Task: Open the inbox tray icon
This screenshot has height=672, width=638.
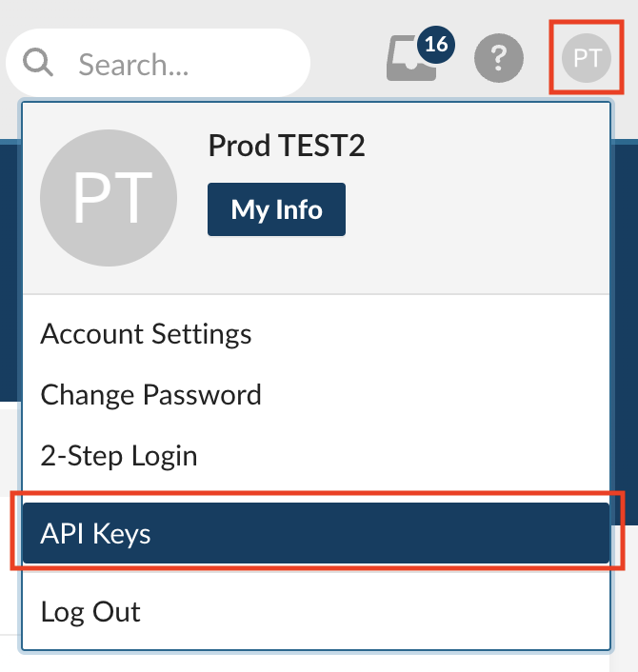Action: [x=409, y=61]
